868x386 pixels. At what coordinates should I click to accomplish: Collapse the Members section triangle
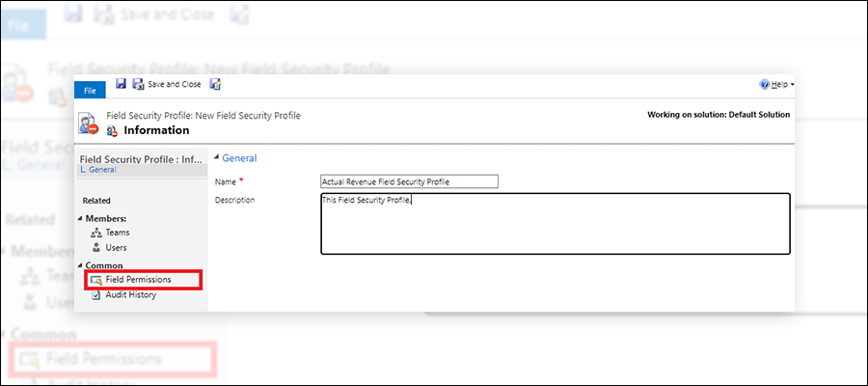tap(80, 219)
